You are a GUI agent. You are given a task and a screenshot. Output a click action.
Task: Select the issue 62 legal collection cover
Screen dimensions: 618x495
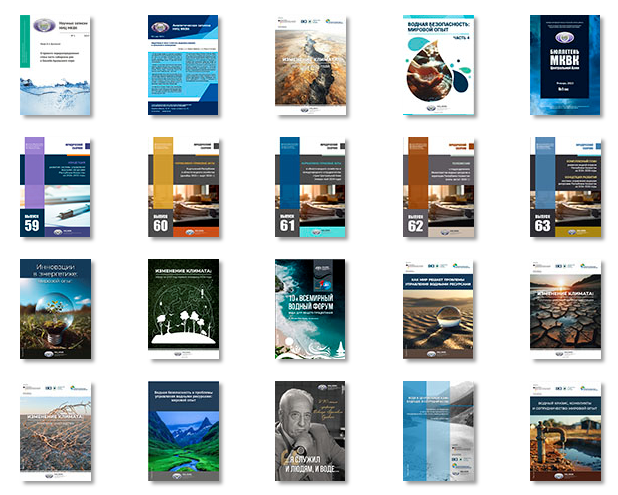coord(436,188)
